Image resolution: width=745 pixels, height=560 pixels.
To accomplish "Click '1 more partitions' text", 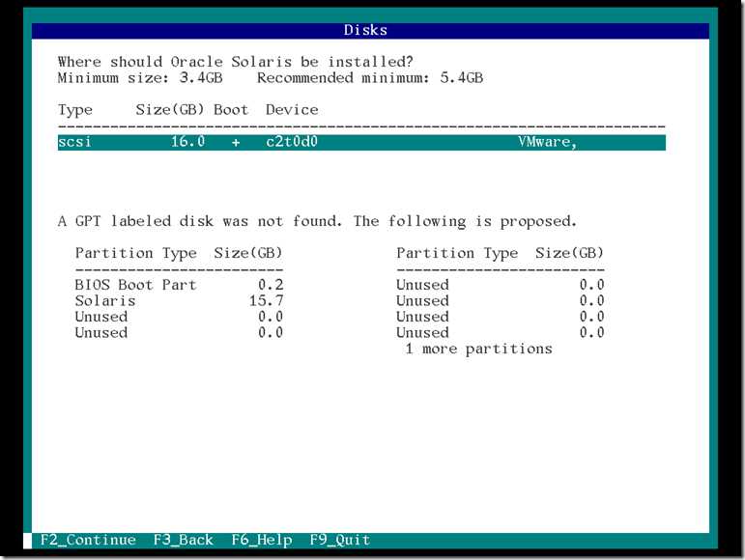I will (478, 349).
